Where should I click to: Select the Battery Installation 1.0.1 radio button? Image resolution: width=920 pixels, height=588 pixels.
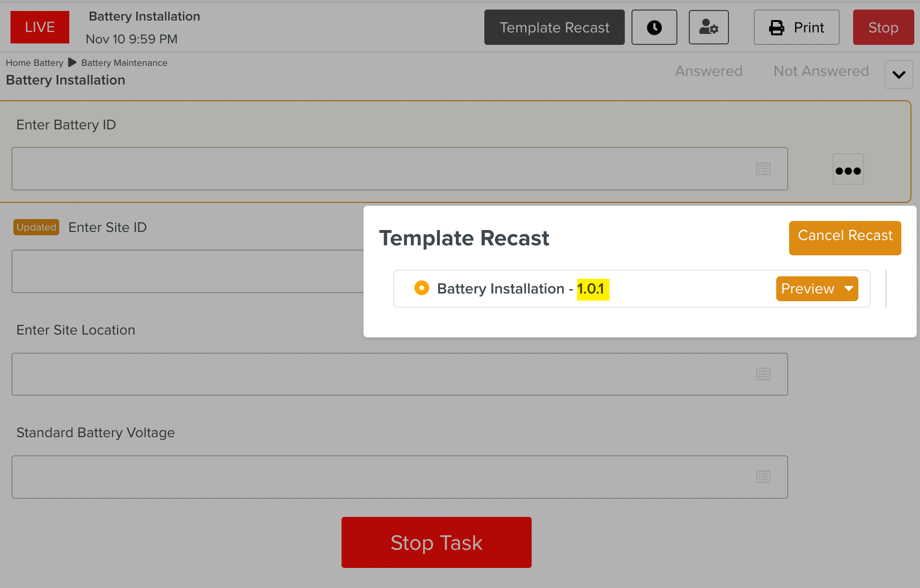pos(421,288)
